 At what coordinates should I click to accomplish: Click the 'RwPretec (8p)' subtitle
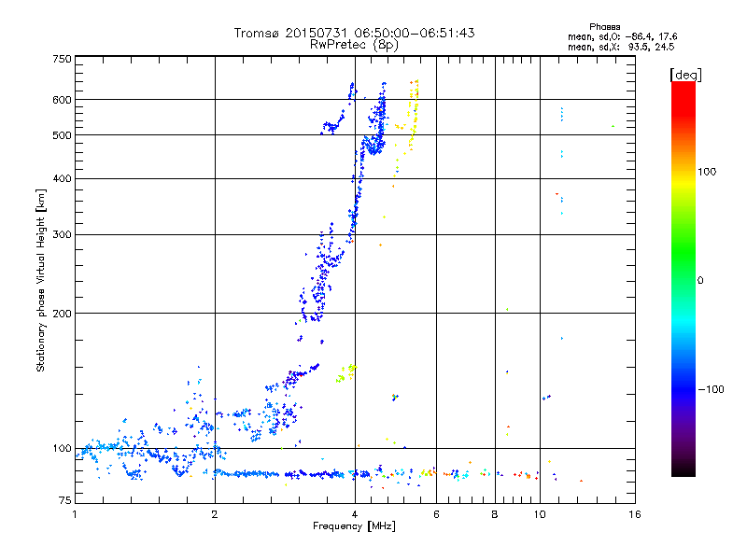(354, 45)
